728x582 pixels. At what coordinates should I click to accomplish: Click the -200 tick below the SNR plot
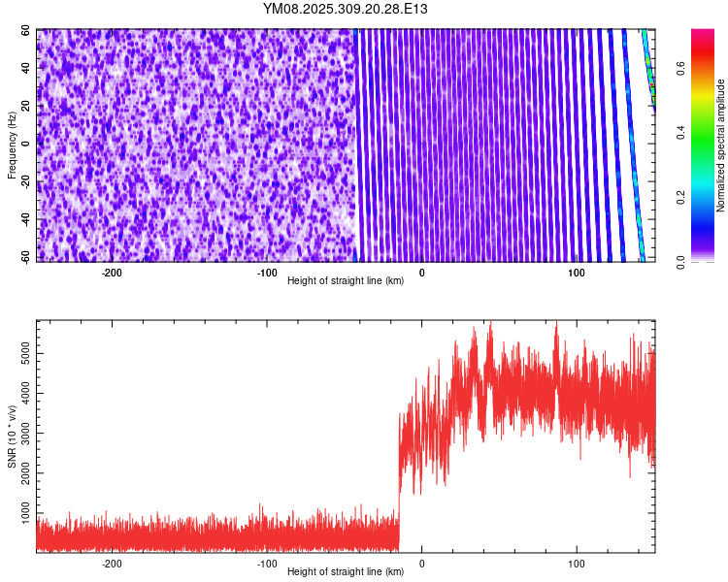tap(111, 563)
